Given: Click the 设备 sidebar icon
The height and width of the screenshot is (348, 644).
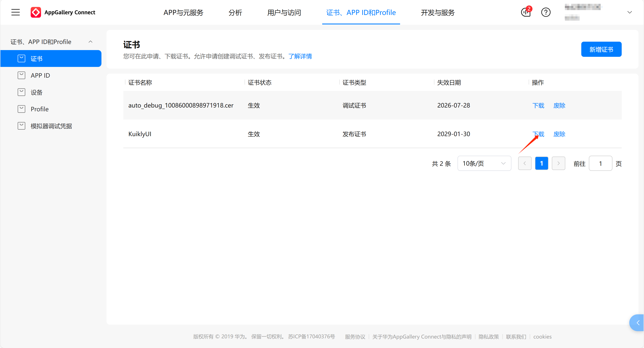Looking at the screenshot, I should point(21,92).
